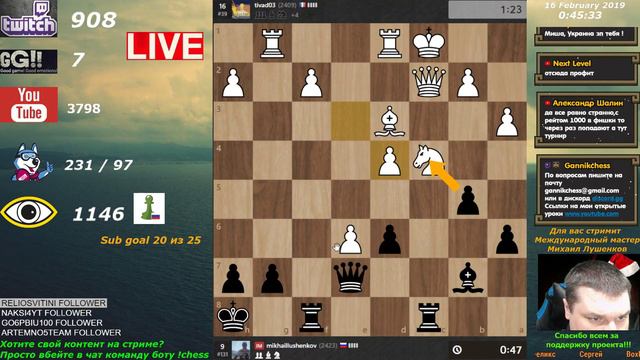The height and width of the screenshot is (360, 640).
Task: Select the white bishop on d3
Action: coord(389,121)
